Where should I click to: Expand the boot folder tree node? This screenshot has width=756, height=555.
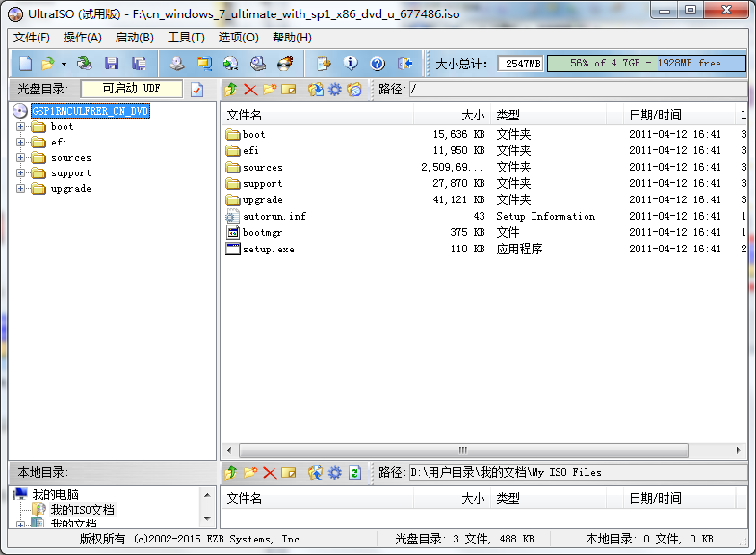click(21, 127)
